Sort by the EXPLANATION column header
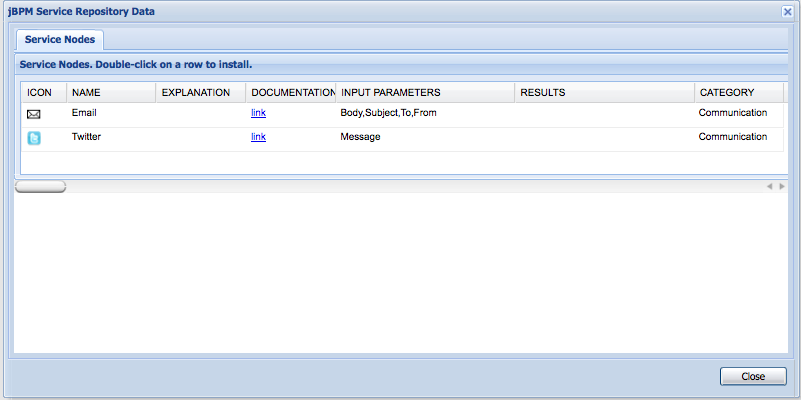801x400 pixels. 201,92
